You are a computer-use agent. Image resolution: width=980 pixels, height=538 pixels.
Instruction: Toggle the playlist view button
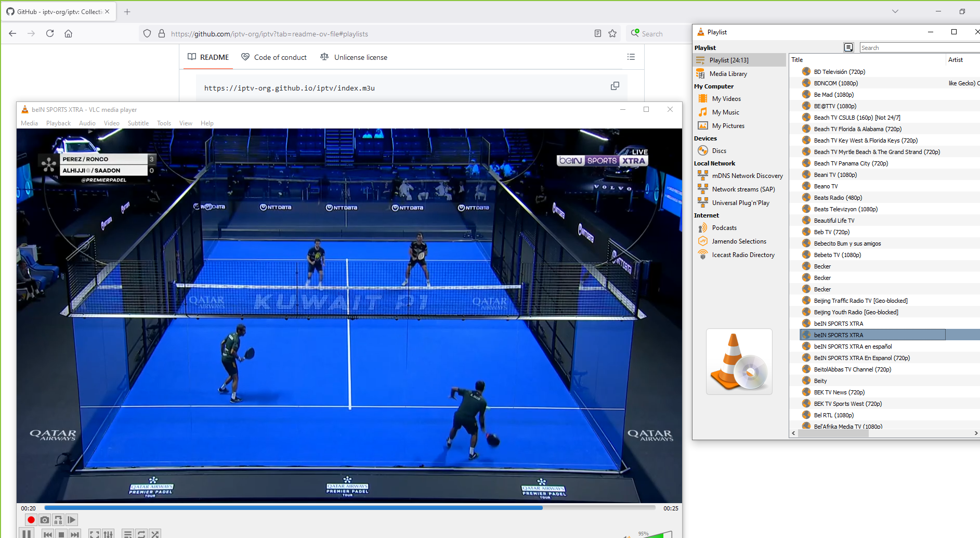point(128,534)
